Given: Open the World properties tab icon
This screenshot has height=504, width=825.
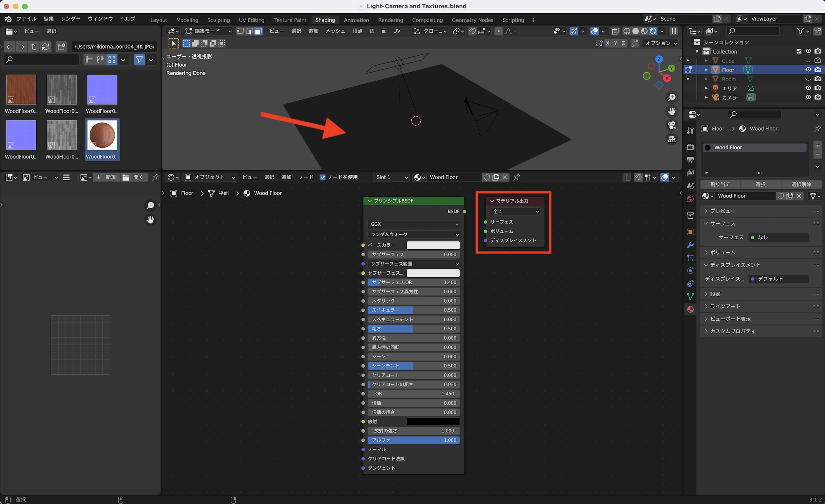Looking at the screenshot, I should 691,199.
